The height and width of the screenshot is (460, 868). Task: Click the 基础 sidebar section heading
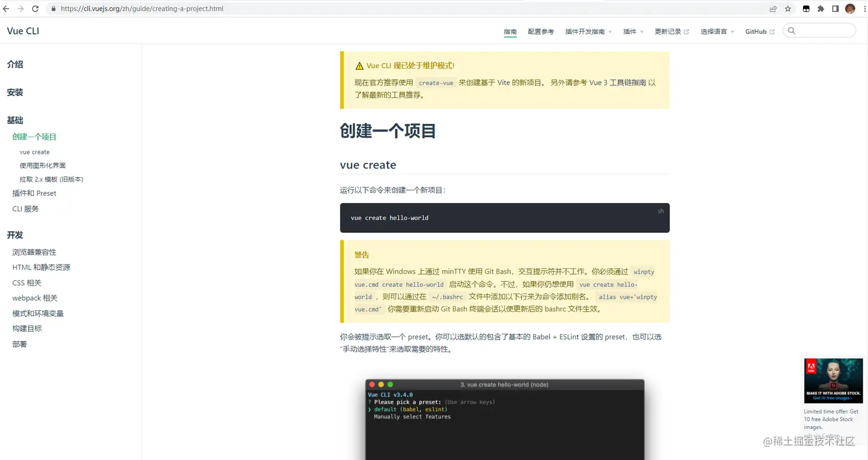(15, 120)
